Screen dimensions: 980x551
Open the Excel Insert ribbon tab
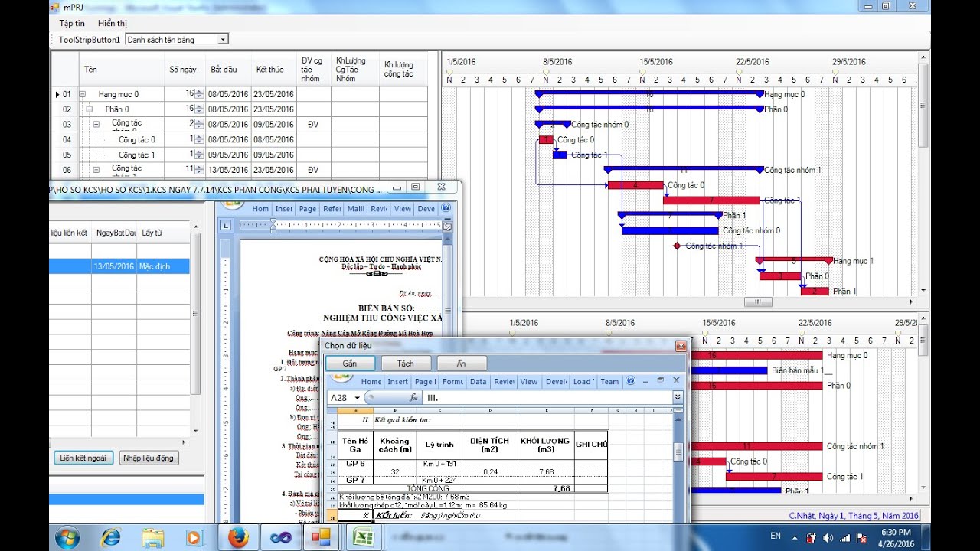397,381
